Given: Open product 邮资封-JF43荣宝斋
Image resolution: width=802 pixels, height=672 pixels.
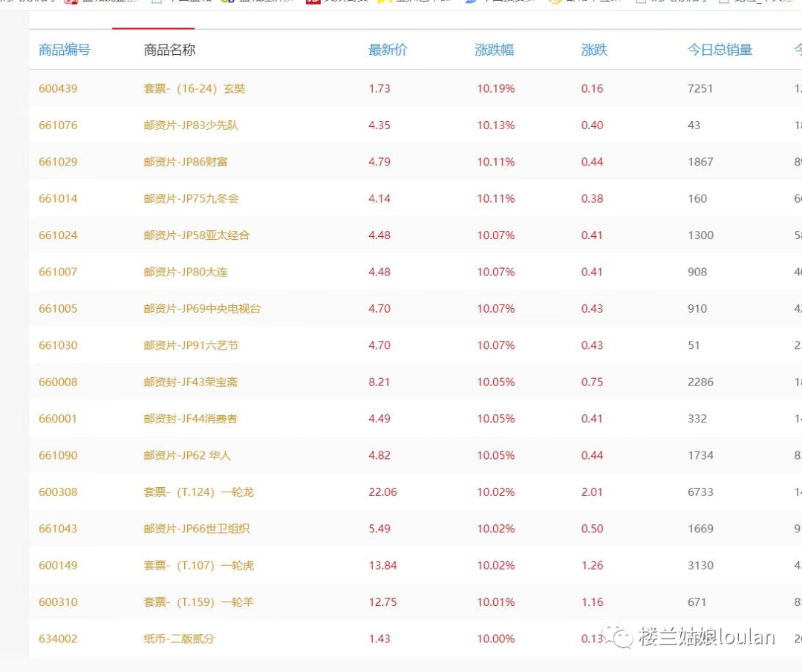Looking at the screenshot, I should [190, 382].
